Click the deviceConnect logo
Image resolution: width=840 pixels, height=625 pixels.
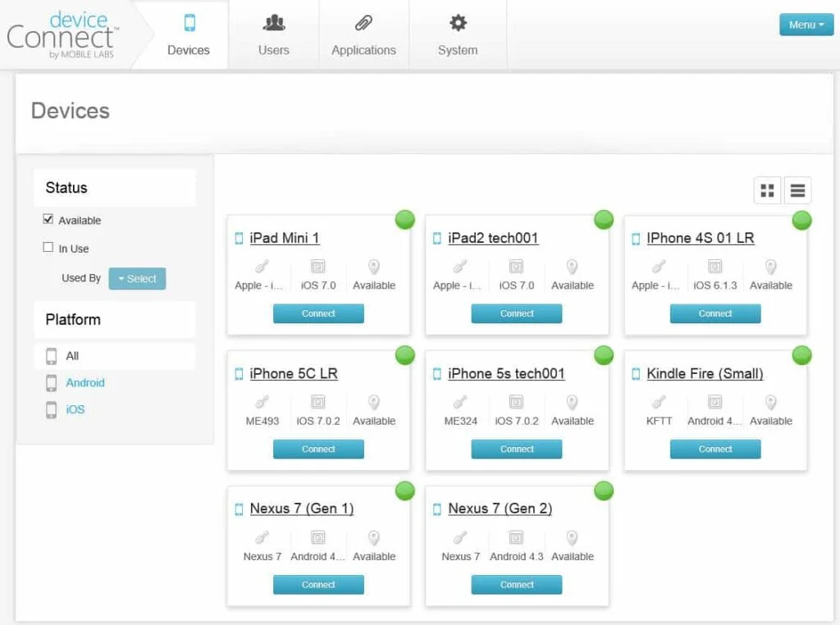pos(62,34)
